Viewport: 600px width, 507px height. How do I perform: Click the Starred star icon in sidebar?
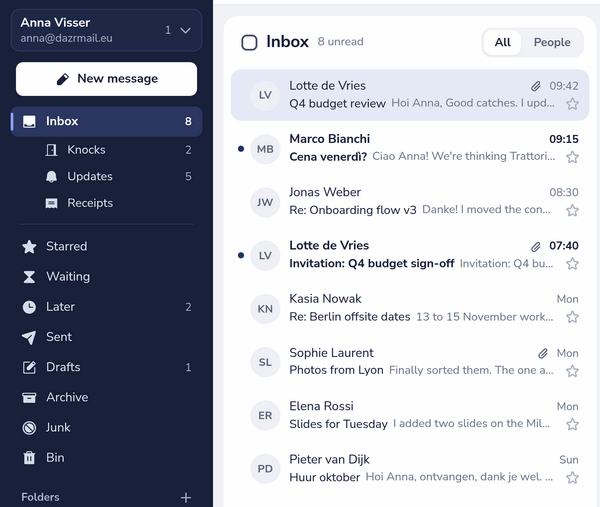tap(29, 247)
